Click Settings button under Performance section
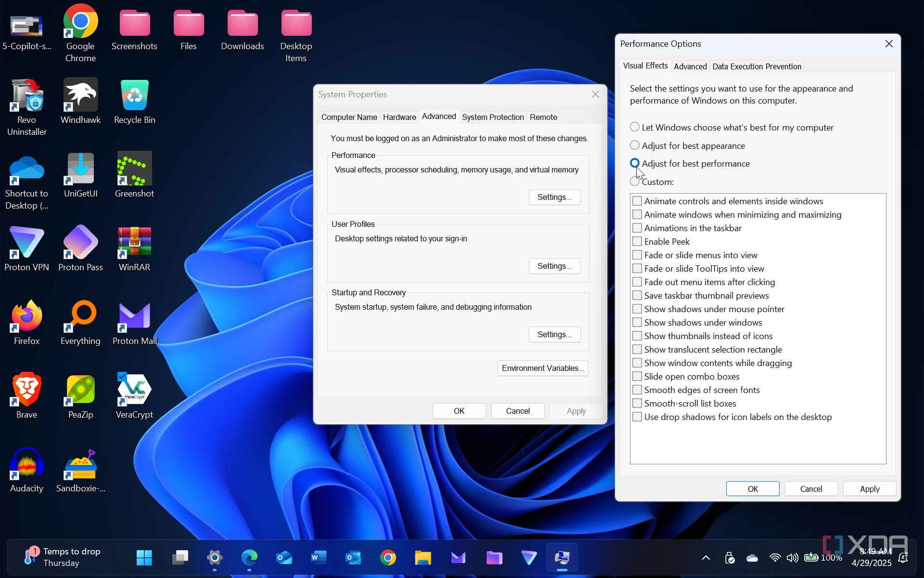Screen dimensions: 924x578 (554, 197)
